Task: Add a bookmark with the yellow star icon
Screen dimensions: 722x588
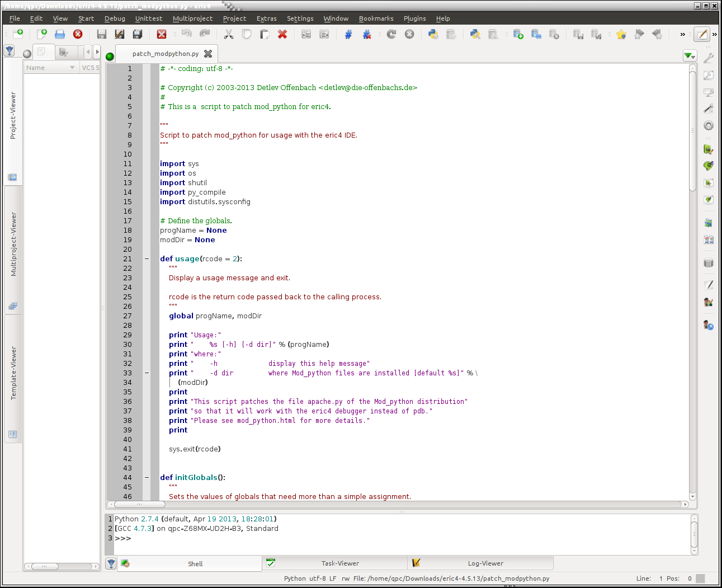Action: (621, 34)
